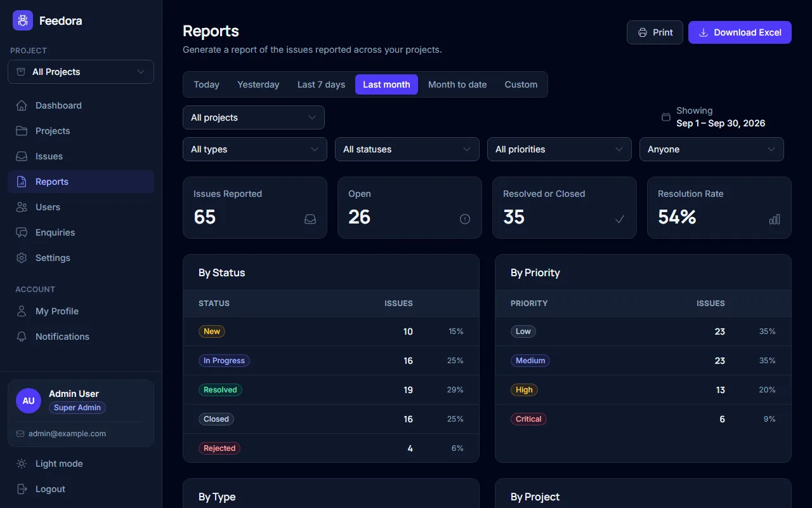Click the Critical priority badge
The width and height of the screenshot is (812, 508).
tap(528, 419)
